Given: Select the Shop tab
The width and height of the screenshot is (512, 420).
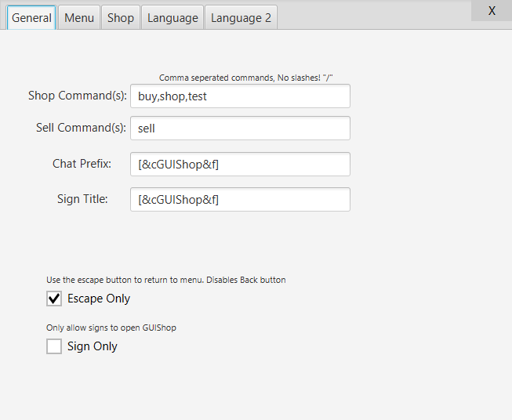Looking at the screenshot, I should coord(121,18).
